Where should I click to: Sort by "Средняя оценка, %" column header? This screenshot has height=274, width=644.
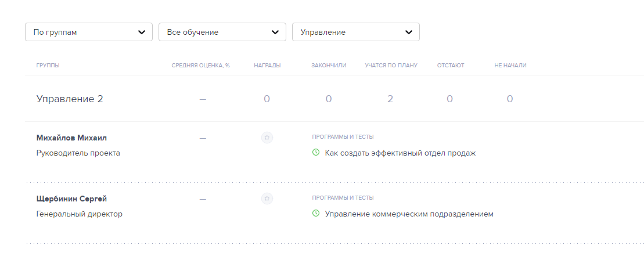pyautogui.click(x=200, y=66)
